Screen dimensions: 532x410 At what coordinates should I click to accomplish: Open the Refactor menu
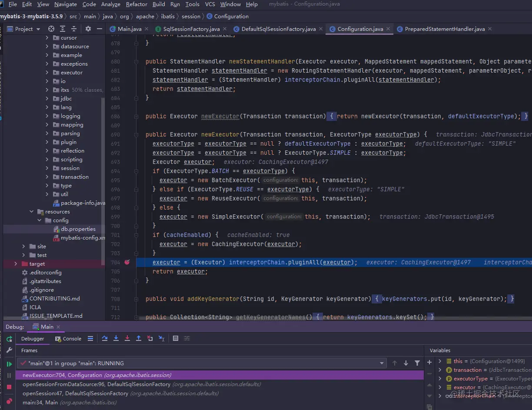click(x=136, y=4)
